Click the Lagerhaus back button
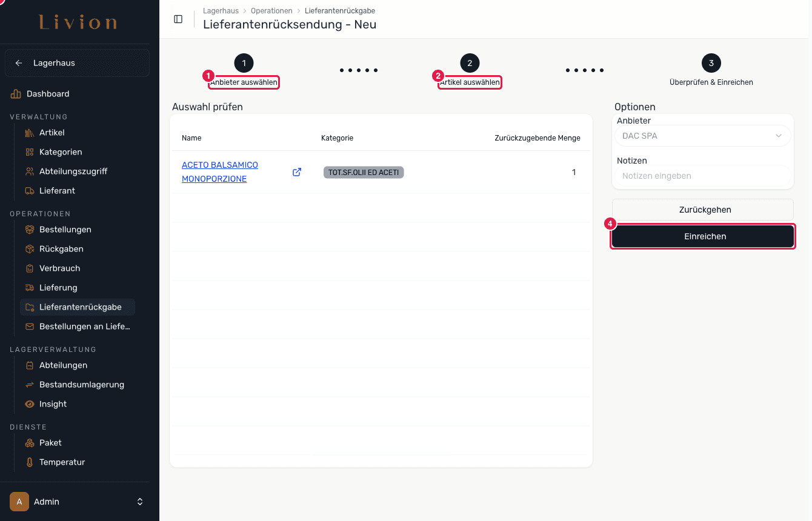This screenshot has width=812, height=521. [x=77, y=63]
